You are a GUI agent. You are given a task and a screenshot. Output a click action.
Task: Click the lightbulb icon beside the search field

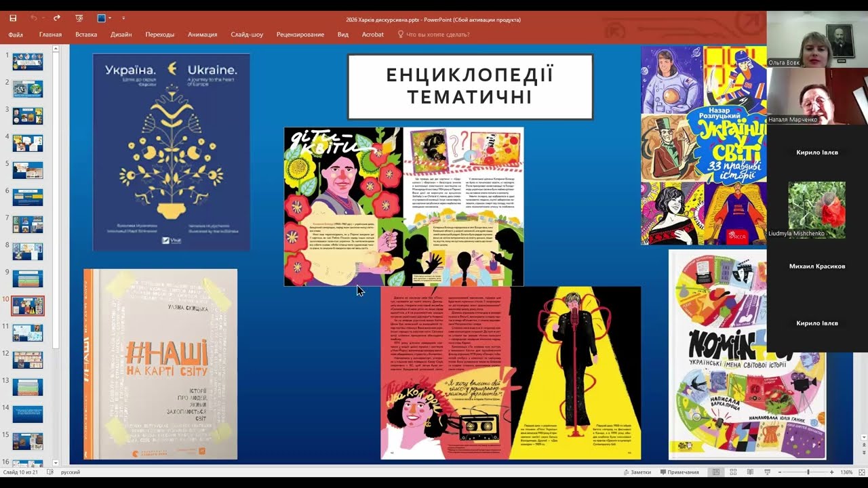(400, 35)
